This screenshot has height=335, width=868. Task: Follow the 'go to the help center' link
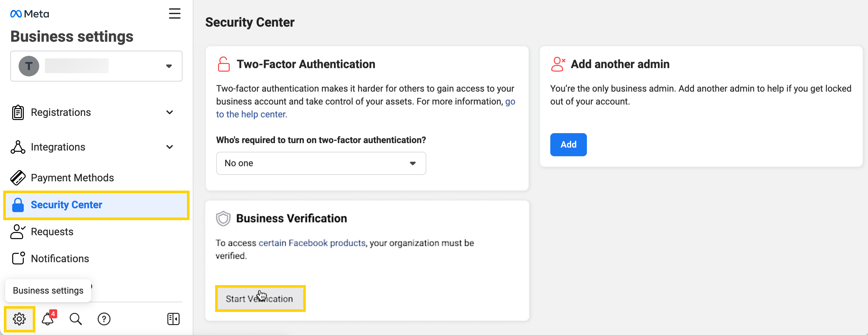tap(251, 115)
